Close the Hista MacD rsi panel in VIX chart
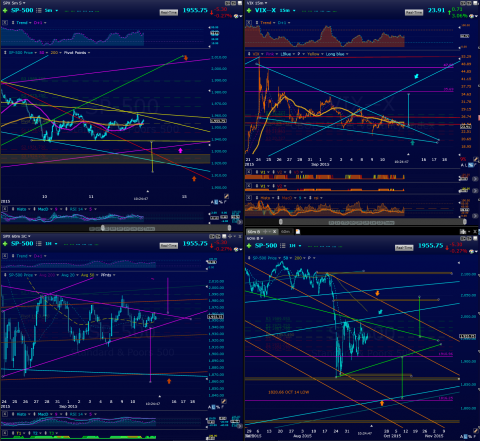 [x=249, y=198]
